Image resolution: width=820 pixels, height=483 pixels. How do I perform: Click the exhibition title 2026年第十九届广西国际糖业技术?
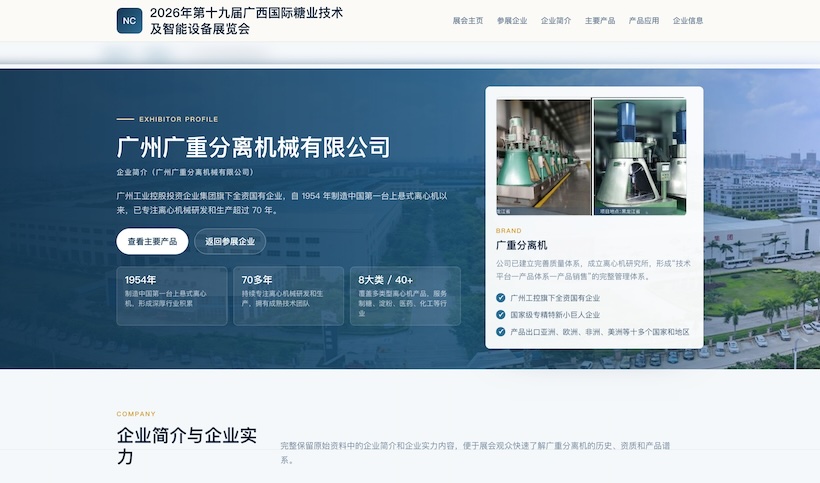point(246,13)
